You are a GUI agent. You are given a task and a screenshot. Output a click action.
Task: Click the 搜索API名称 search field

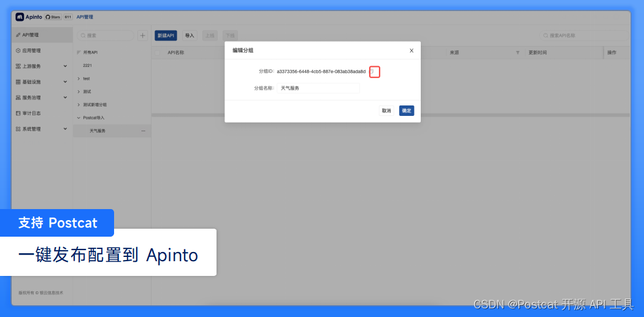[x=584, y=36]
